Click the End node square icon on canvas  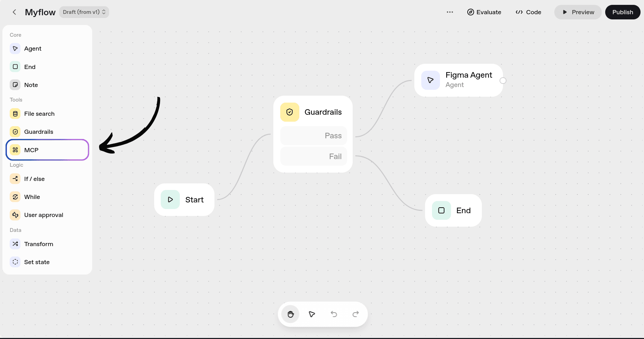pos(441,210)
